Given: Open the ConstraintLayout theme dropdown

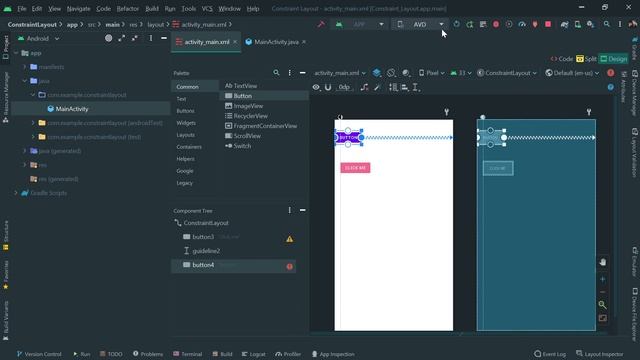Looking at the screenshot, I should coord(507,73).
